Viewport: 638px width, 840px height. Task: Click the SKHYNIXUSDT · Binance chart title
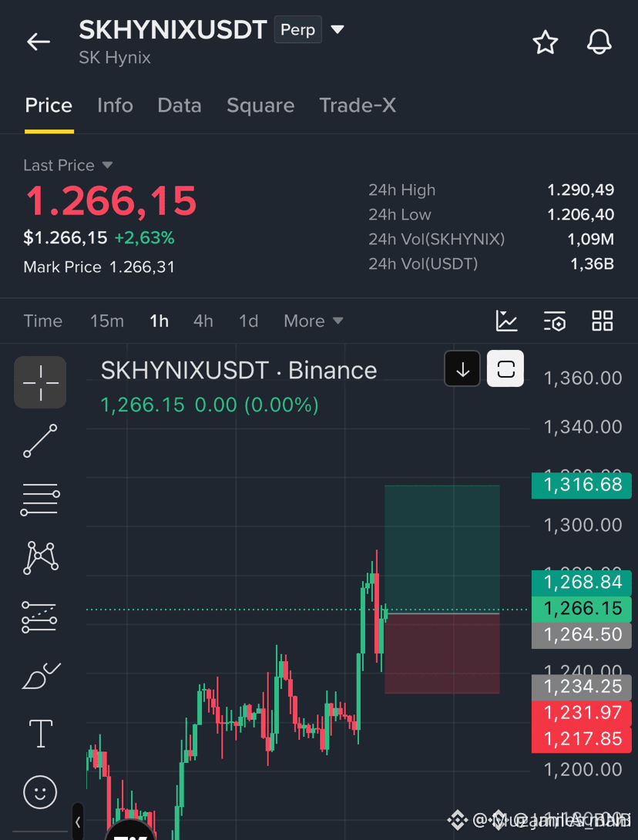point(239,370)
